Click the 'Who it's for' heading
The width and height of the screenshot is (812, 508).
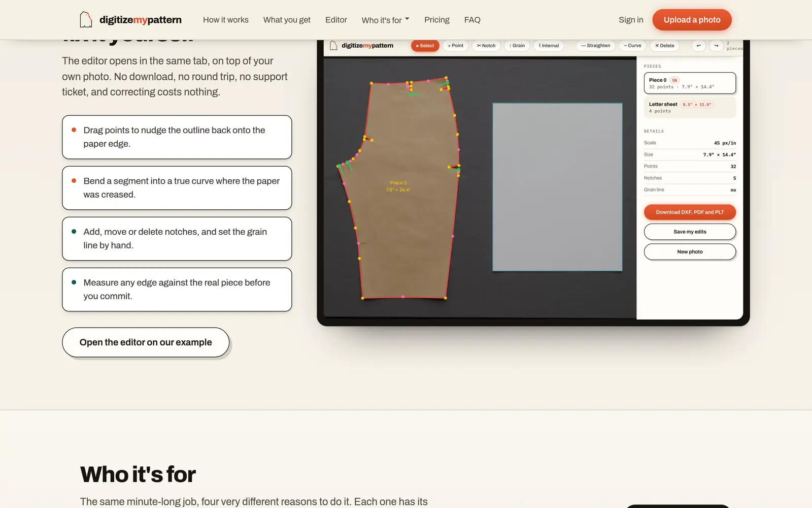[138, 474]
